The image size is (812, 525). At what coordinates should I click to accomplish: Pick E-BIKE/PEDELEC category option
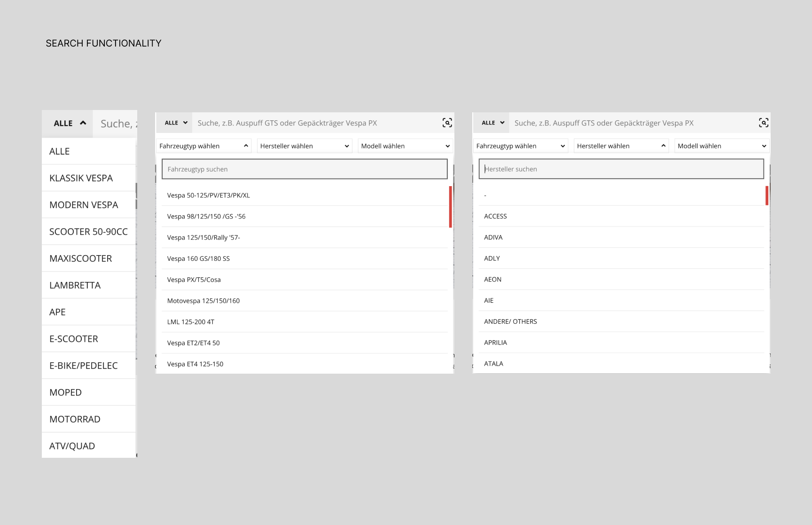(83, 366)
